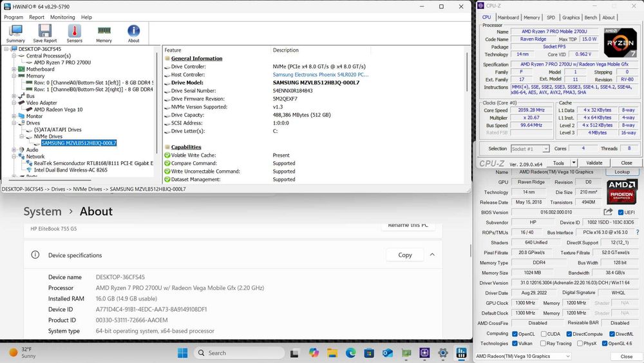Image resolution: width=644 pixels, height=363 pixels.
Task: Click the info icon beside Device specifications
Action: (x=35, y=255)
